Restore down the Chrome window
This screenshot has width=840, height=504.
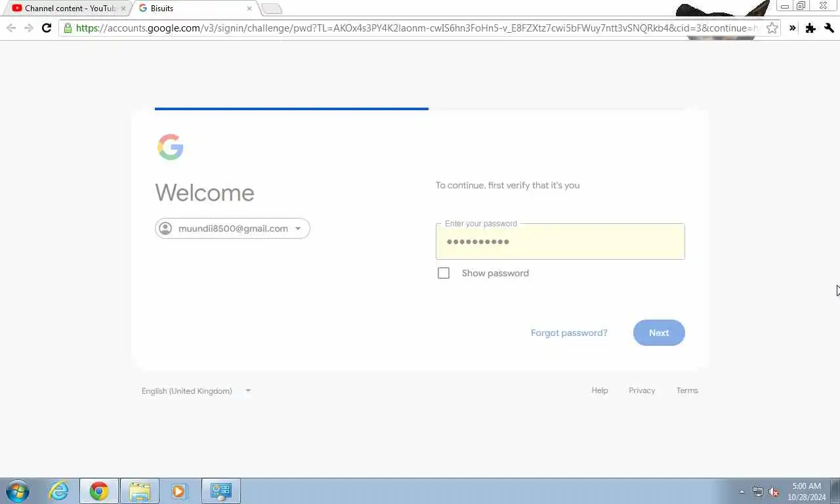pos(801,6)
